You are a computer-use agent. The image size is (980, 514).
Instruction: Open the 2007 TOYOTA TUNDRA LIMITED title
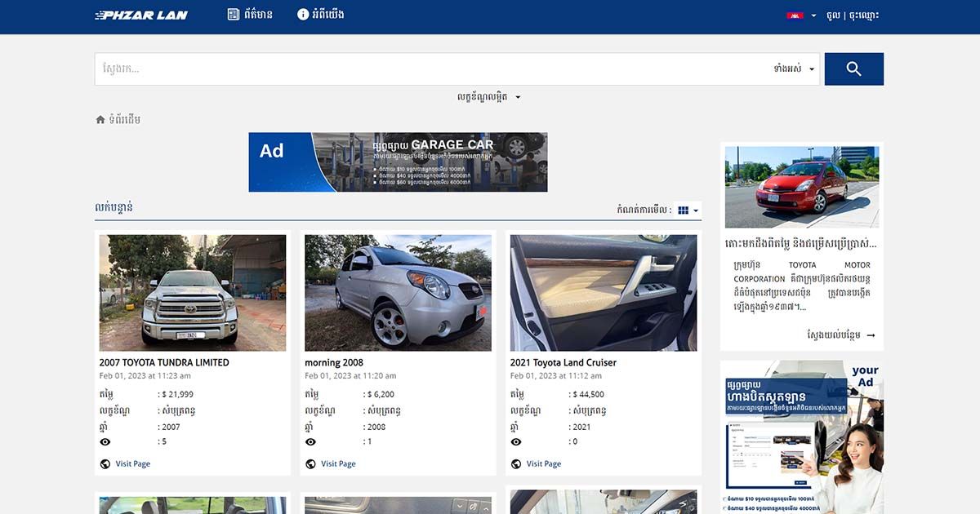pos(164,362)
